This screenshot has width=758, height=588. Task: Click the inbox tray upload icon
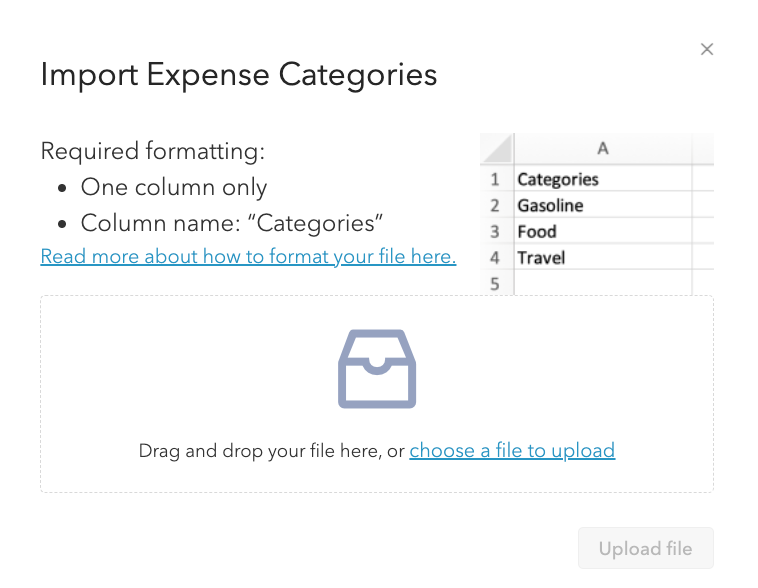click(377, 369)
